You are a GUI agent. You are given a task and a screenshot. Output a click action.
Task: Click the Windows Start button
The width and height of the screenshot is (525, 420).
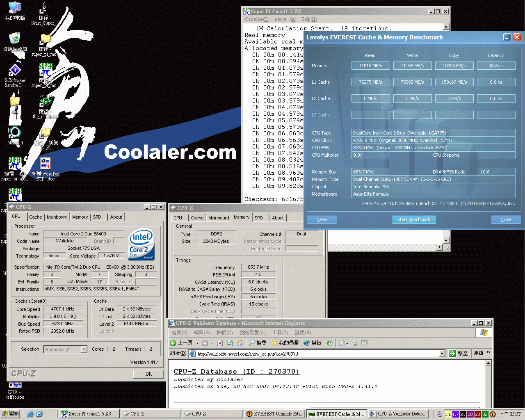coord(10,414)
